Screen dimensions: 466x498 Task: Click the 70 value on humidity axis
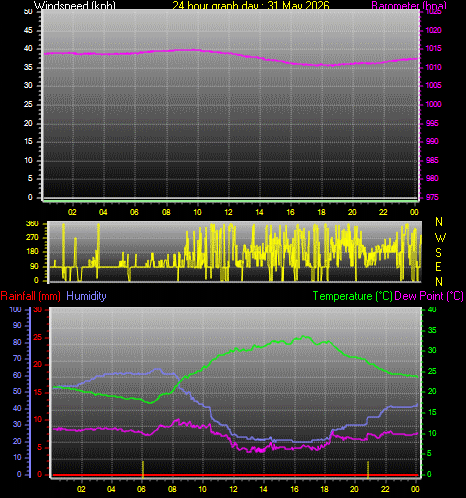[x=17, y=359]
